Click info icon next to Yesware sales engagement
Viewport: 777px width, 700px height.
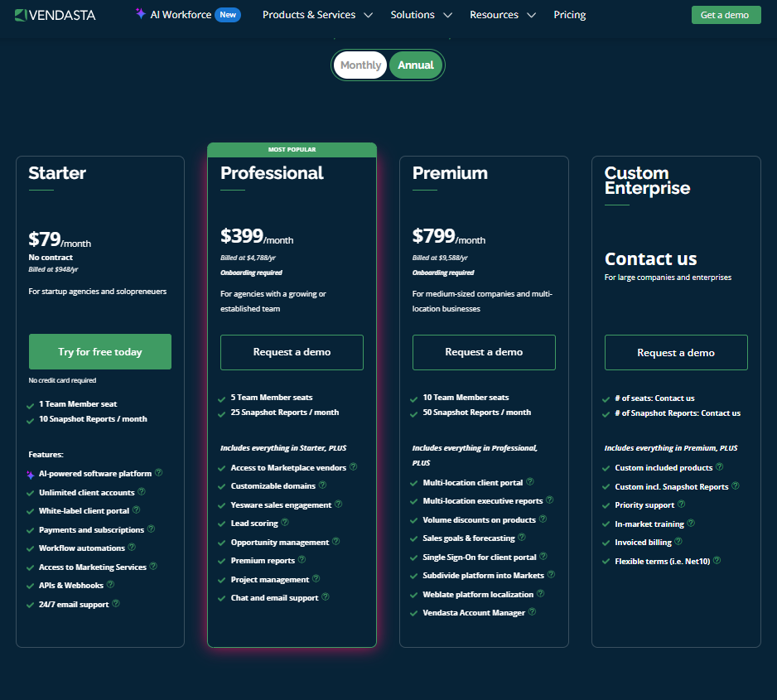tap(338, 504)
